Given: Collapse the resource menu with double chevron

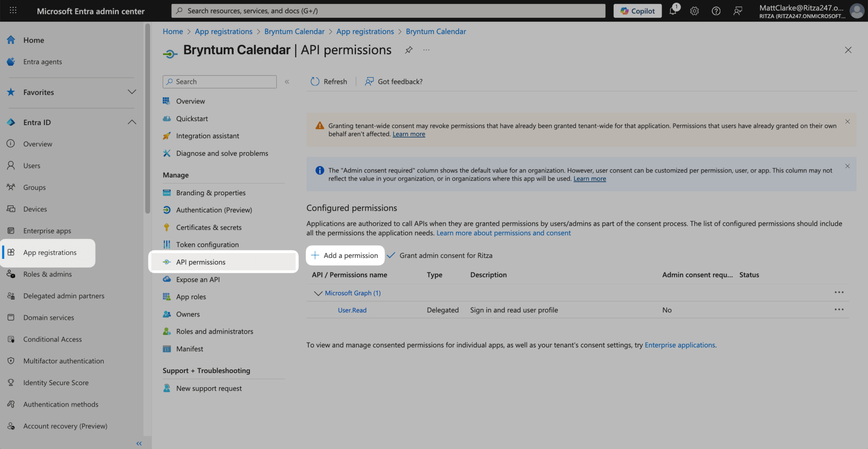Looking at the screenshot, I should click(287, 82).
